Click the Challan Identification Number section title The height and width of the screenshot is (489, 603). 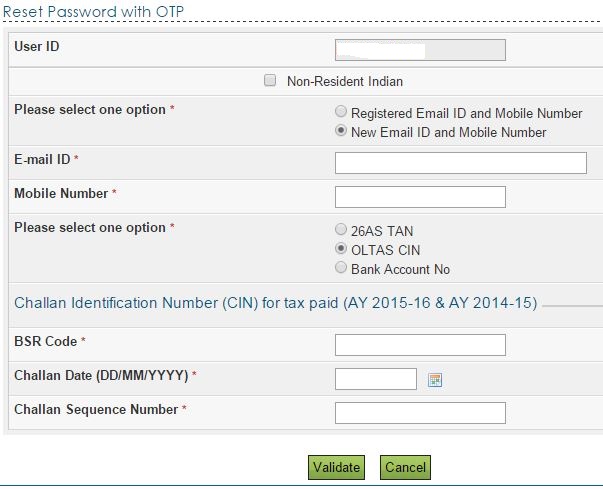click(x=275, y=302)
